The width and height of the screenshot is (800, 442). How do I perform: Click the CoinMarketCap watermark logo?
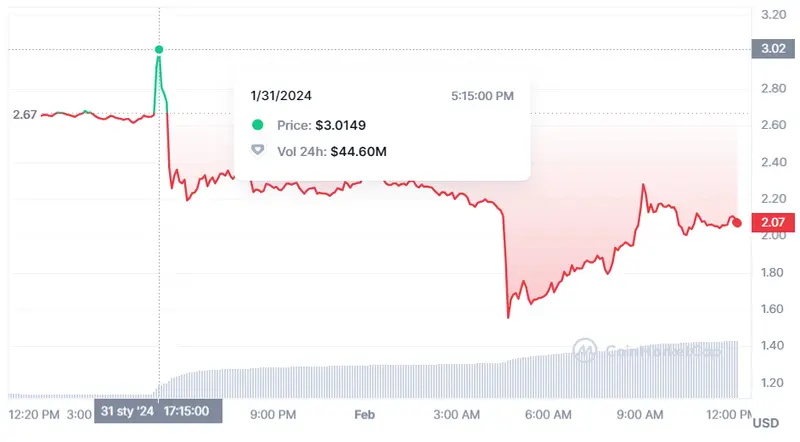coord(584,350)
